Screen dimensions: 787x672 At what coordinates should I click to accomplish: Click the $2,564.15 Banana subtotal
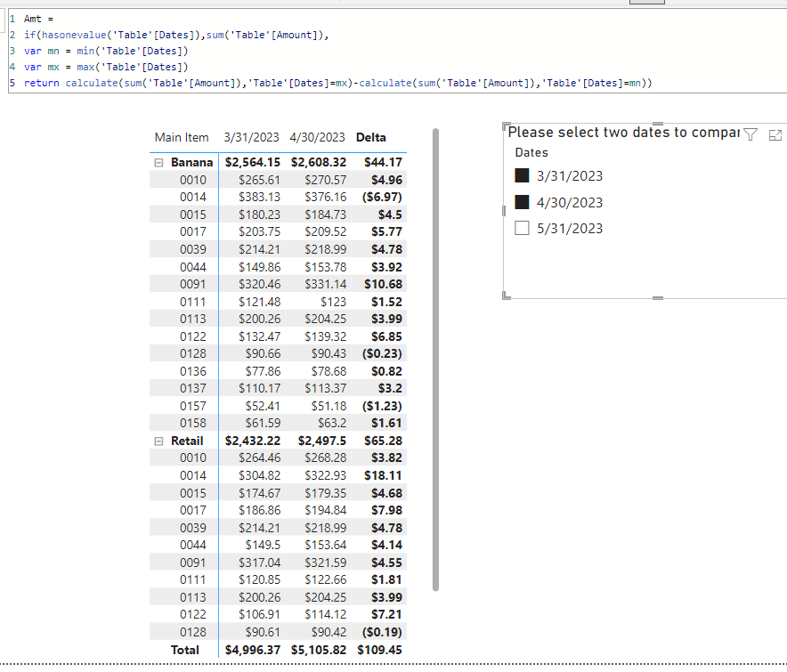[x=253, y=162]
